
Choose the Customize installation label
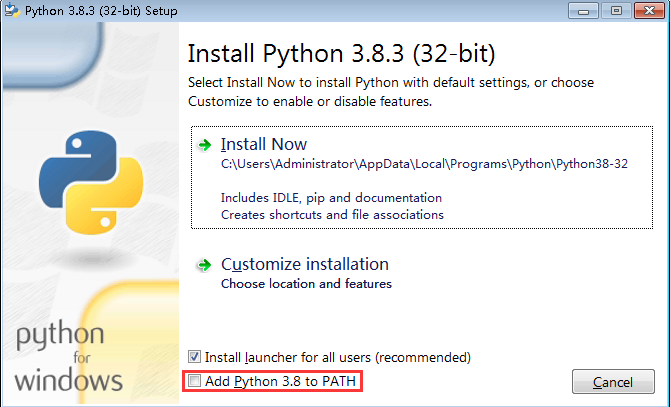pos(304,265)
